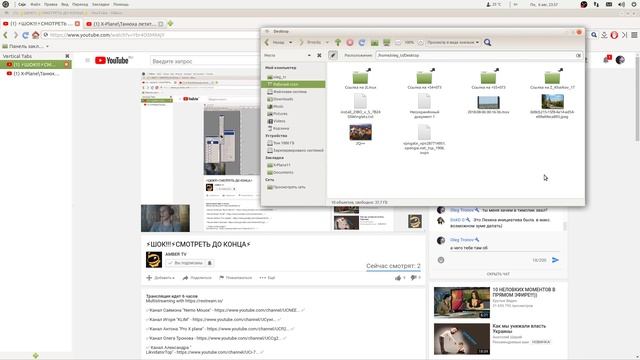This screenshot has height=360, width=640.
Task: Go up to the parent folder (green arrow)
Action: click(338, 42)
